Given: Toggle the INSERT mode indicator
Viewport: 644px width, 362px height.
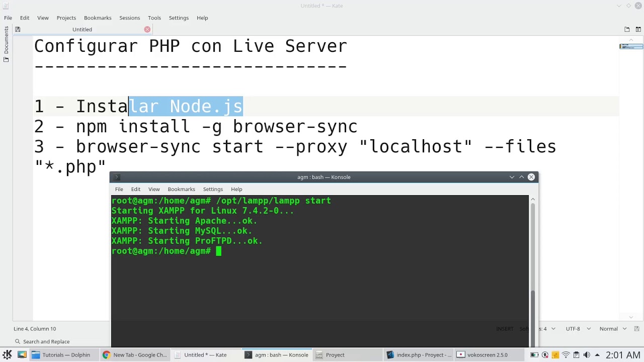Looking at the screenshot, I should (505, 329).
